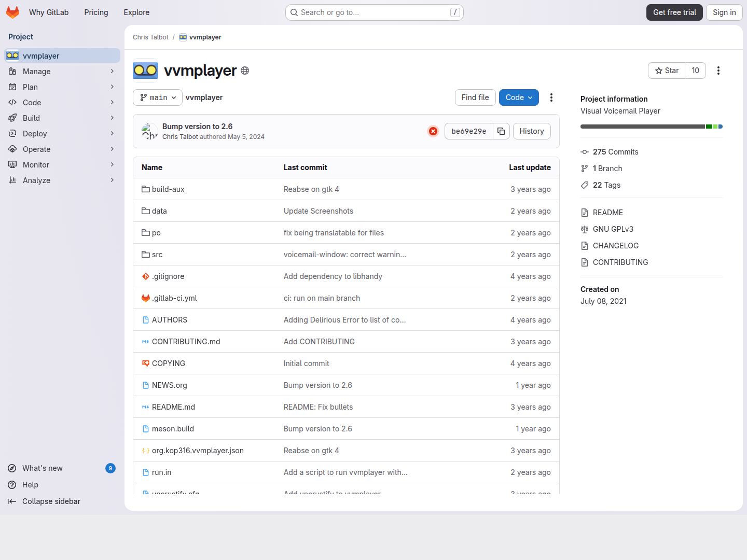Open the Code clone dropdown
Screen dimensions: 747x560
point(519,97)
